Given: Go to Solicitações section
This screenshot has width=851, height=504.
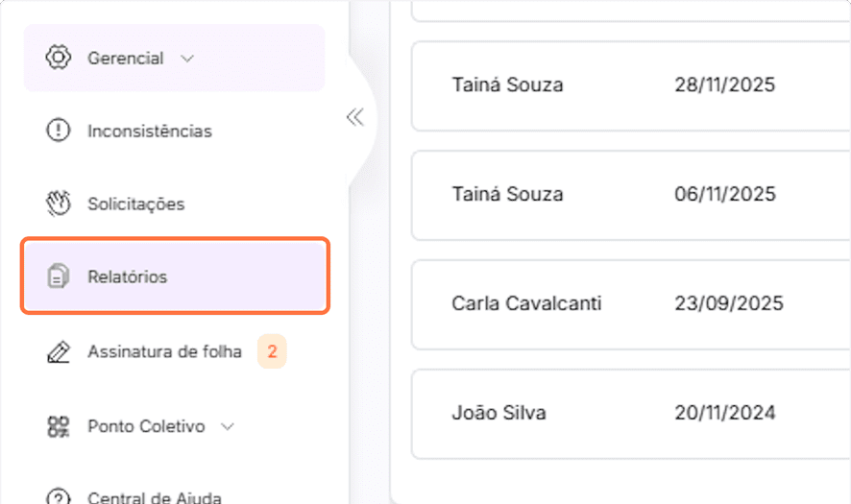Looking at the screenshot, I should [x=135, y=204].
